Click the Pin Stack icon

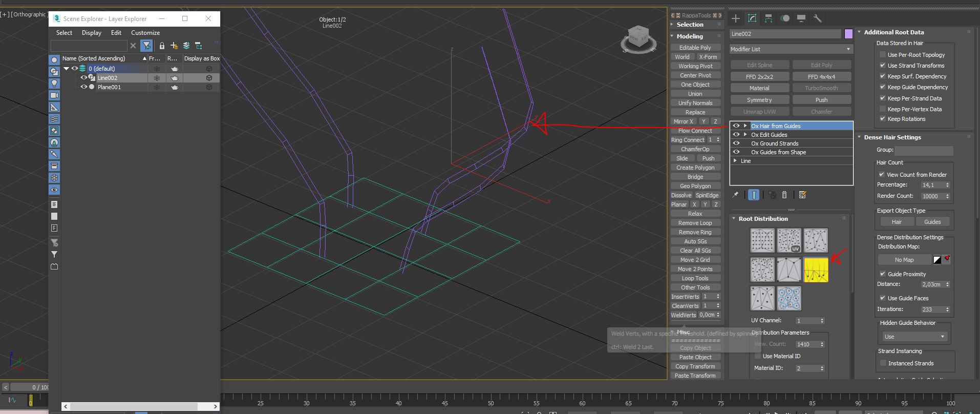pyautogui.click(x=735, y=195)
